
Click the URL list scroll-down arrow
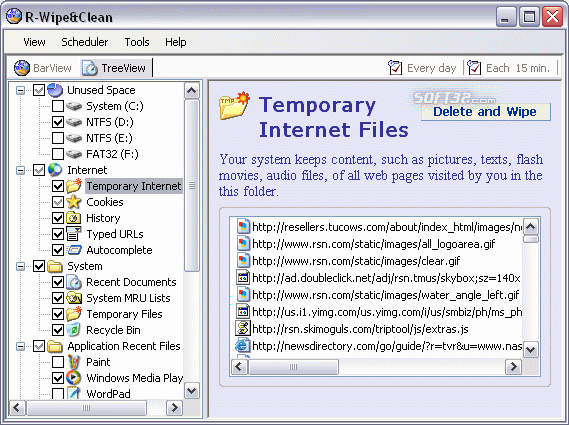click(x=531, y=350)
